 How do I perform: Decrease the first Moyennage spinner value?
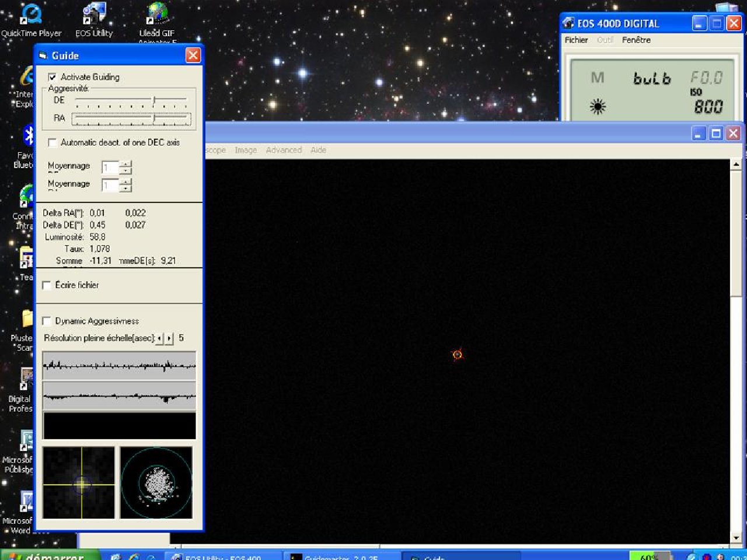[x=125, y=171]
